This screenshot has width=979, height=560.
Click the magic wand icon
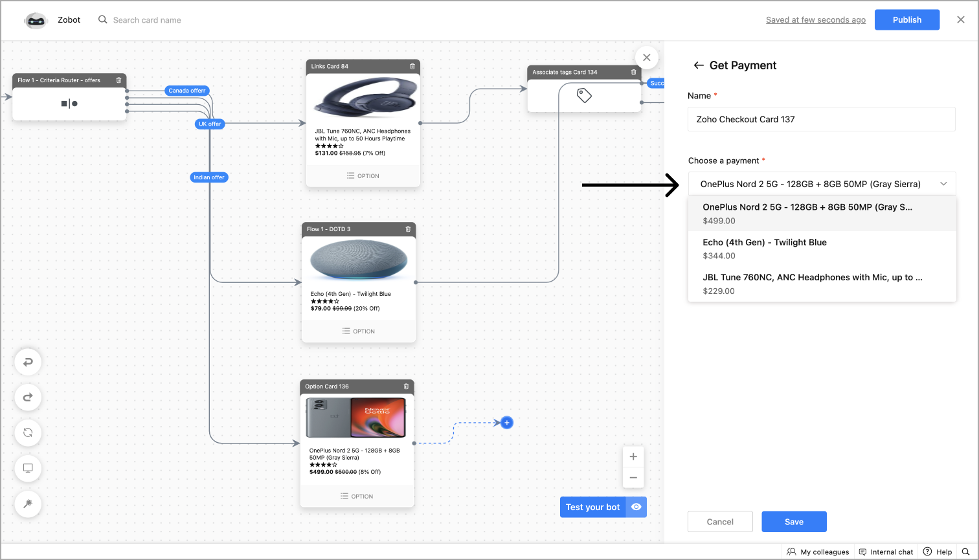pos(28,504)
